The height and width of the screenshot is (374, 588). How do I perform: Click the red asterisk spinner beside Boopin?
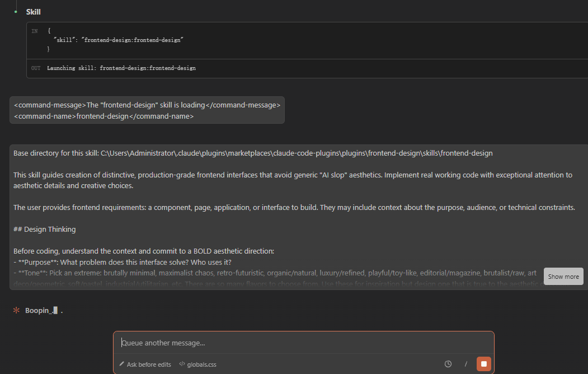click(16, 310)
